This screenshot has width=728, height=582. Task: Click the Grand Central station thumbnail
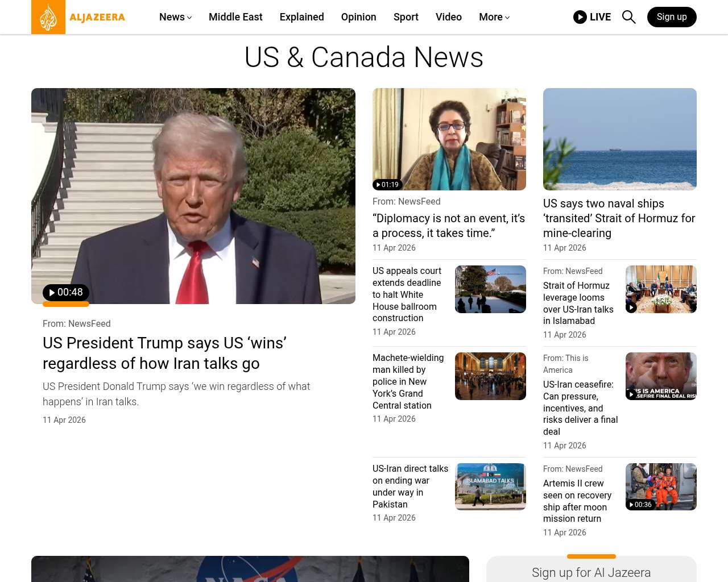coord(490,376)
